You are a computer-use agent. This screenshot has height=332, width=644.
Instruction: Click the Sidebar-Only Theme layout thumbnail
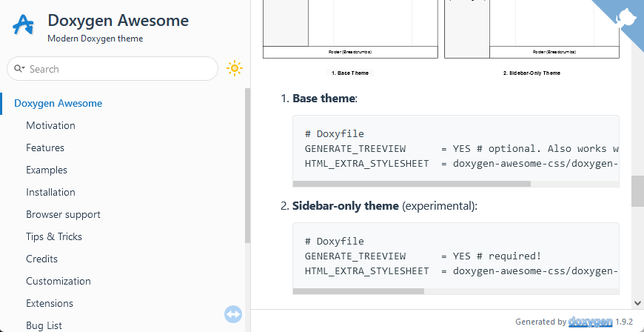coord(531,30)
